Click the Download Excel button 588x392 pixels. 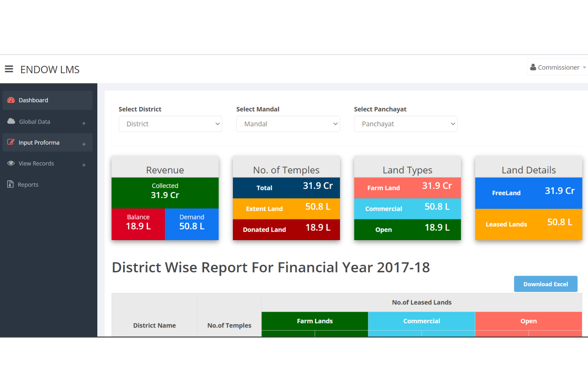[x=545, y=284]
